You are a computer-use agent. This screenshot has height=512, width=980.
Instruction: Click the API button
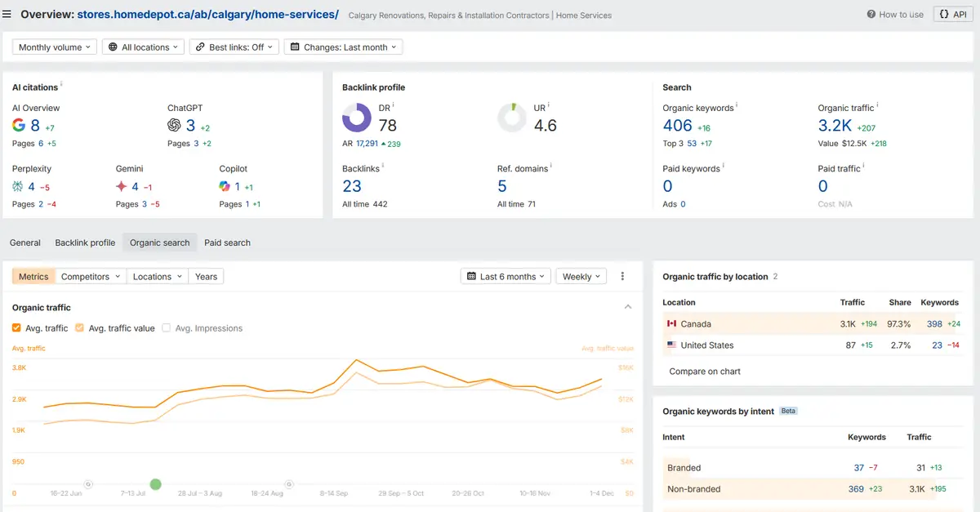[x=953, y=15]
